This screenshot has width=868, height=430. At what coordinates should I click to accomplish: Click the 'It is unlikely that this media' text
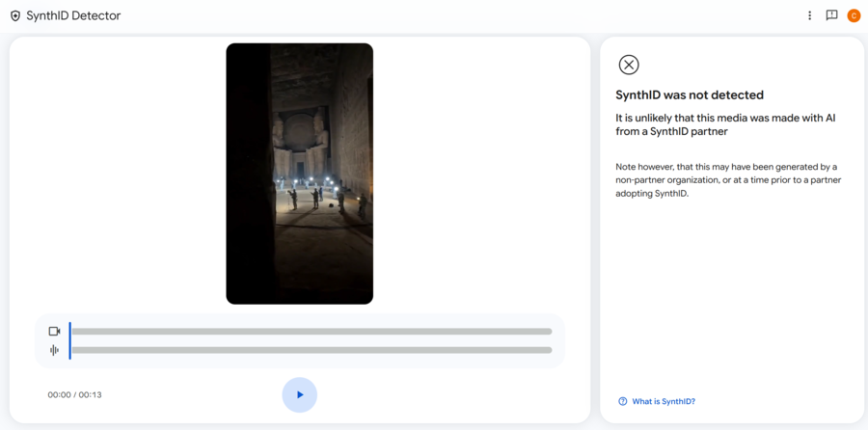[x=725, y=124]
